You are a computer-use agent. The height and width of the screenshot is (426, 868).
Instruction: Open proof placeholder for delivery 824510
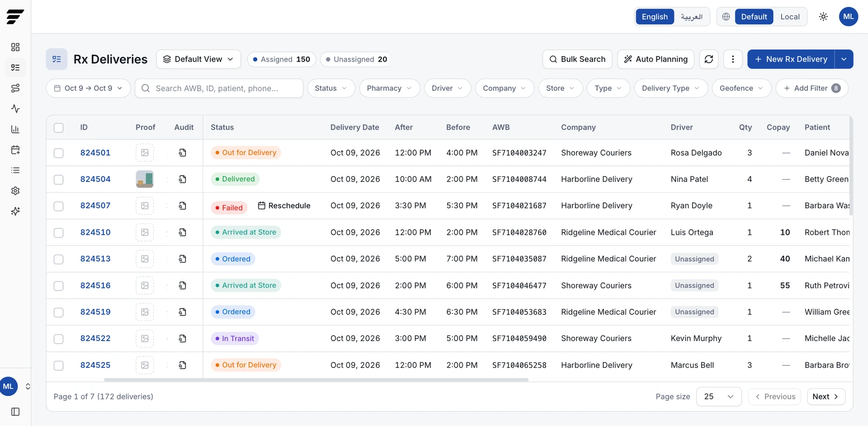pos(145,232)
